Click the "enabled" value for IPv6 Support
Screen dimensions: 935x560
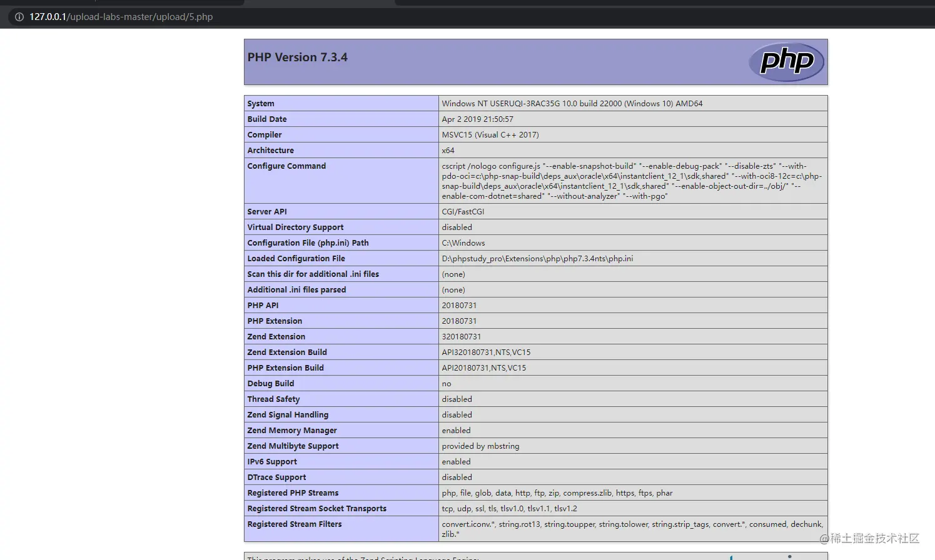[x=456, y=462]
